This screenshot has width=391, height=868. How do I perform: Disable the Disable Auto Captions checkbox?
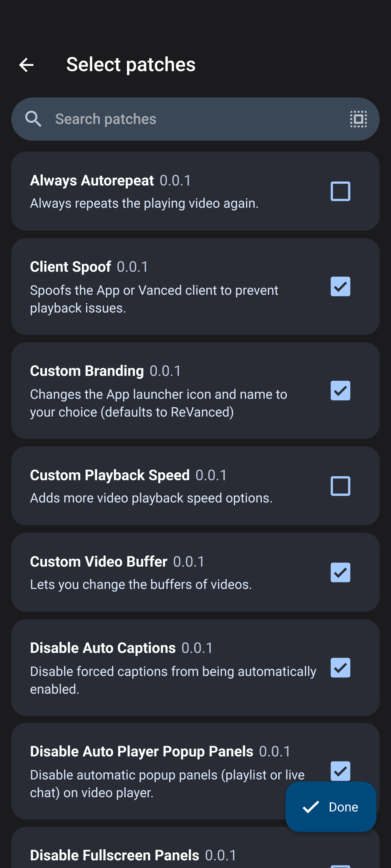[x=340, y=667]
